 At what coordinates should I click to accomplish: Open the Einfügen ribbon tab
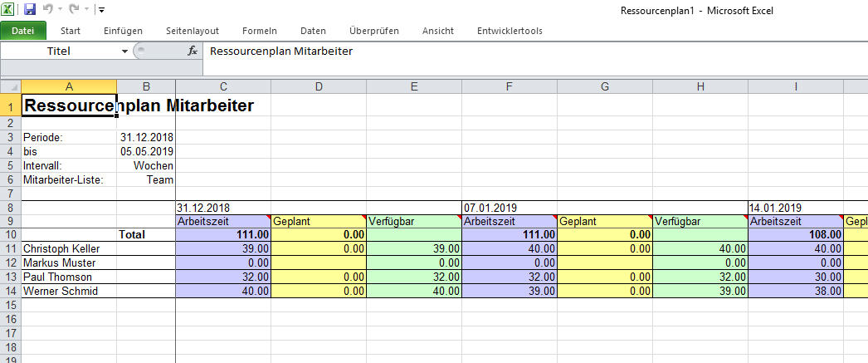[x=123, y=31]
